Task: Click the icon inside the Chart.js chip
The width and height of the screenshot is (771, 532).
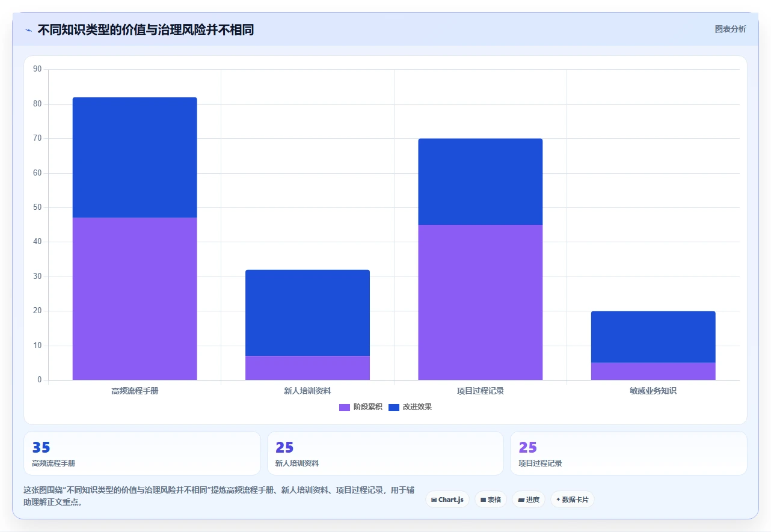Action: (x=434, y=500)
